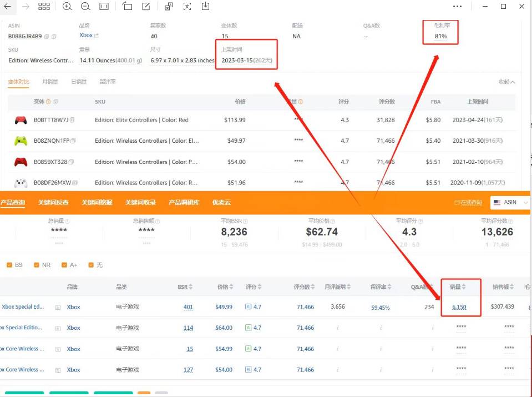Screen dimensions: 532x397
Task: Copy ASIN B0BTTT8W7J using its copy icon
Action: coord(72,120)
